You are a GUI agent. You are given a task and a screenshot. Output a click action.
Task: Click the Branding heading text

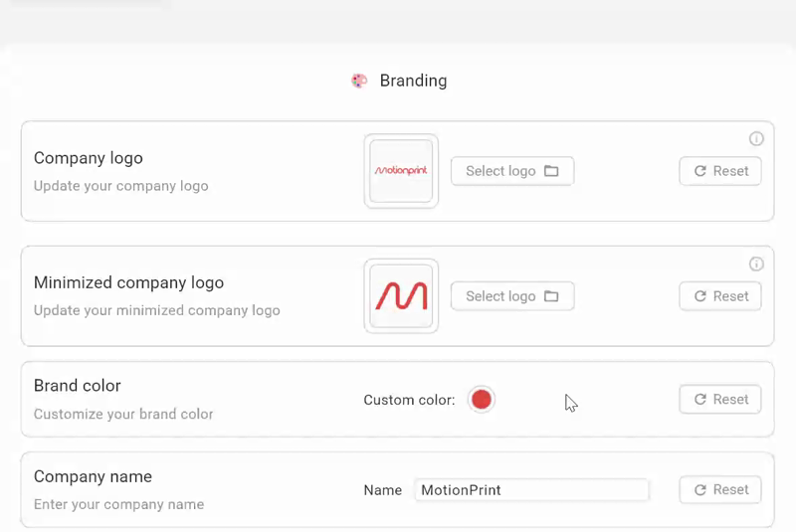[413, 81]
